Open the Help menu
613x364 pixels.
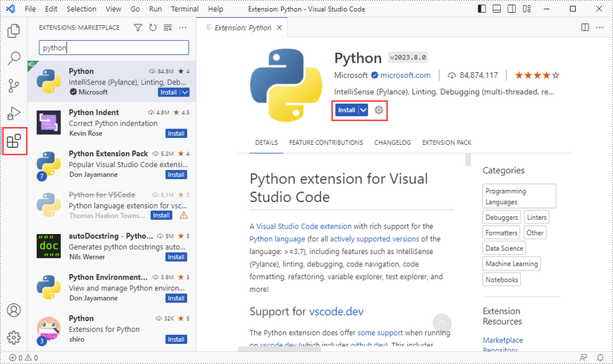pyautogui.click(x=215, y=9)
